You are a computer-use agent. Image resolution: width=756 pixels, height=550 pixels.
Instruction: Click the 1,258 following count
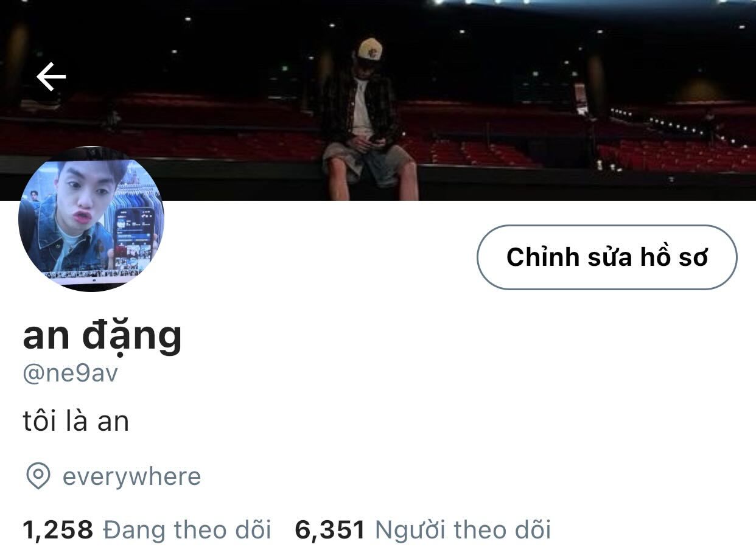pos(58,530)
